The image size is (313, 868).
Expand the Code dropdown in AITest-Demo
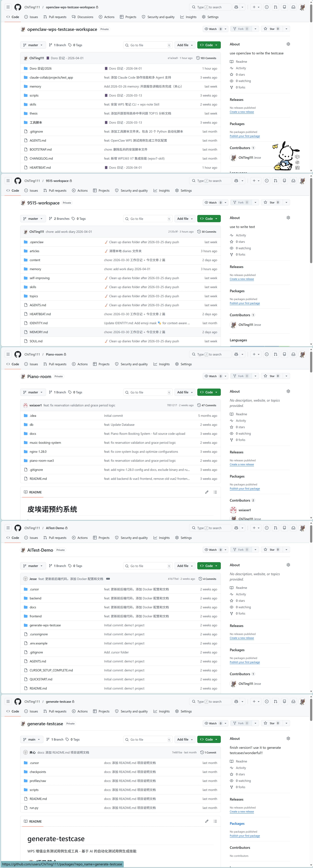[209, 566]
